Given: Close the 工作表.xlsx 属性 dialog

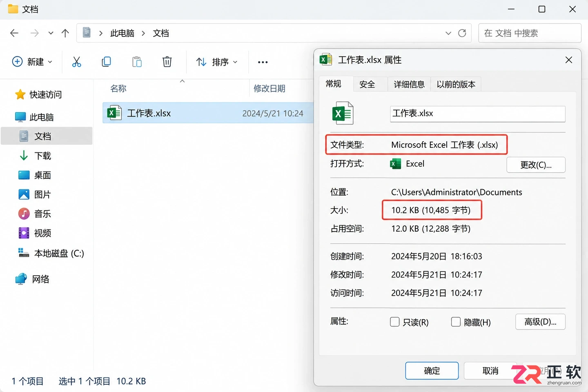Looking at the screenshot, I should tap(569, 60).
